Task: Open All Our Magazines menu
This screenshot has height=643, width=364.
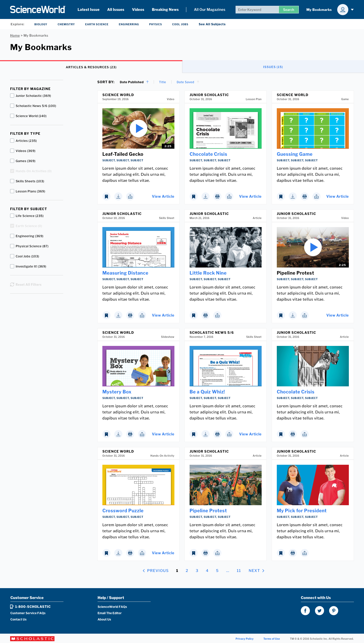Action: click(210, 10)
